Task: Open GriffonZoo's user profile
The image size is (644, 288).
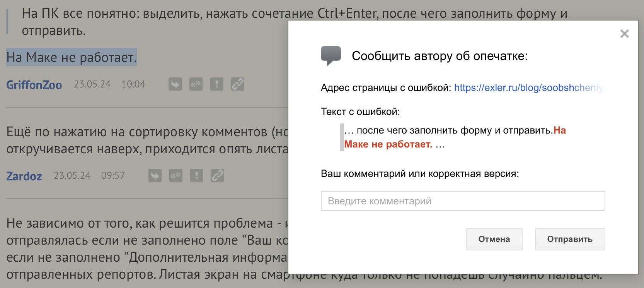Action: coord(34,85)
